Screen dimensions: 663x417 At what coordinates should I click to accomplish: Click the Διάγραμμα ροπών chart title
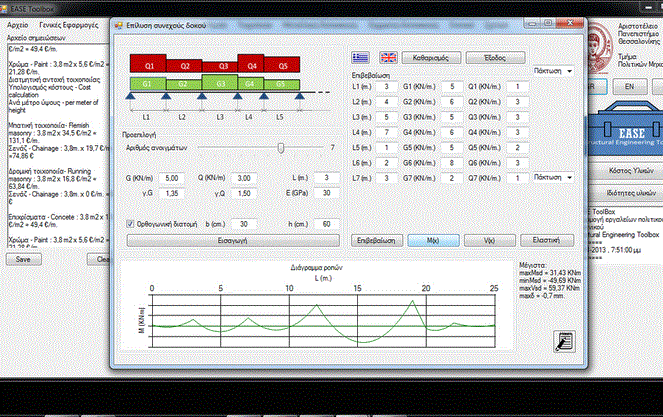click(x=316, y=268)
